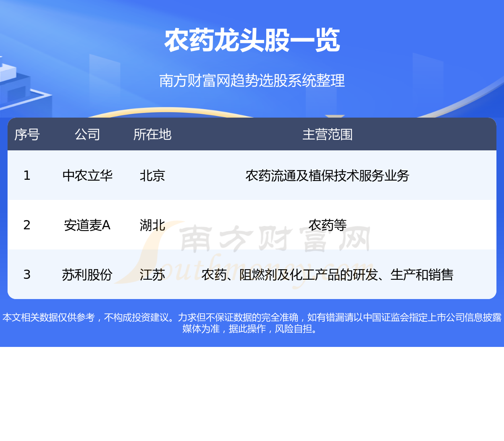Select company 中农立华
504x441 pixels.
pyautogui.click(x=87, y=176)
